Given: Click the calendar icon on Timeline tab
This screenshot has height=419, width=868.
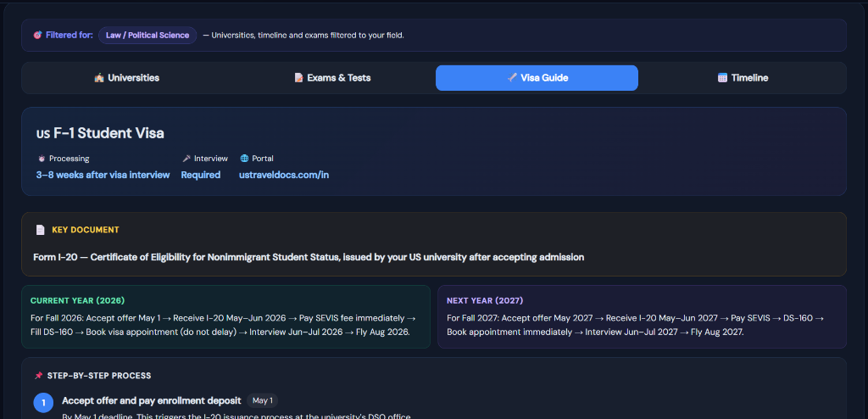Looking at the screenshot, I should (722, 78).
